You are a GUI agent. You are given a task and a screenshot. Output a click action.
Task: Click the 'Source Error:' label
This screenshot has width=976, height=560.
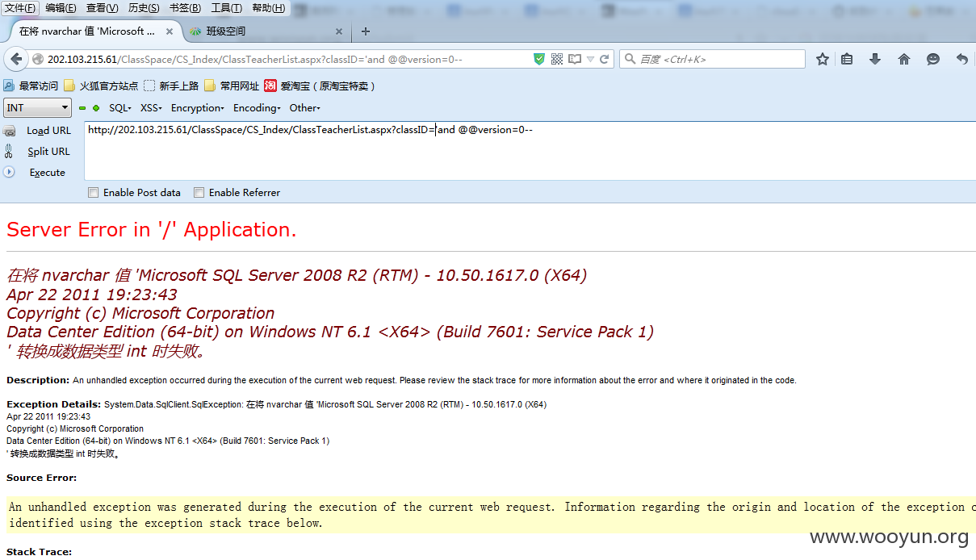coord(41,478)
